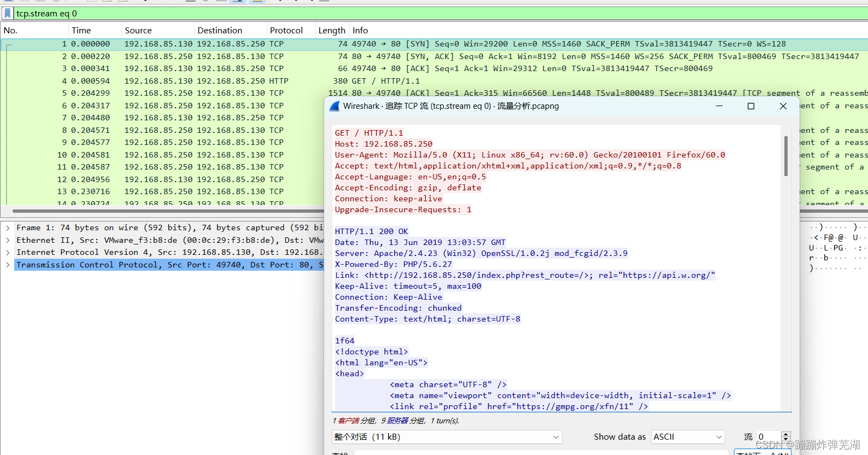Click the '<!doctype html>' line
Image resolution: width=868 pixels, height=455 pixels.
pos(372,352)
